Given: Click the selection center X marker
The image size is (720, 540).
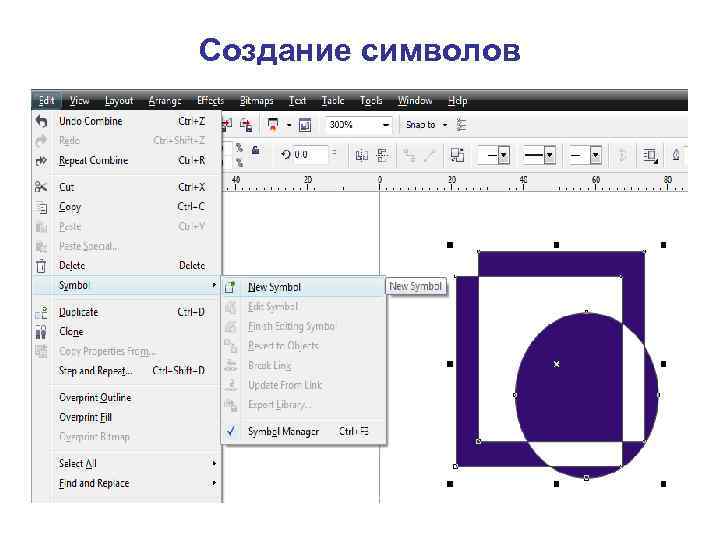Looking at the screenshot, I should point(557,364).
